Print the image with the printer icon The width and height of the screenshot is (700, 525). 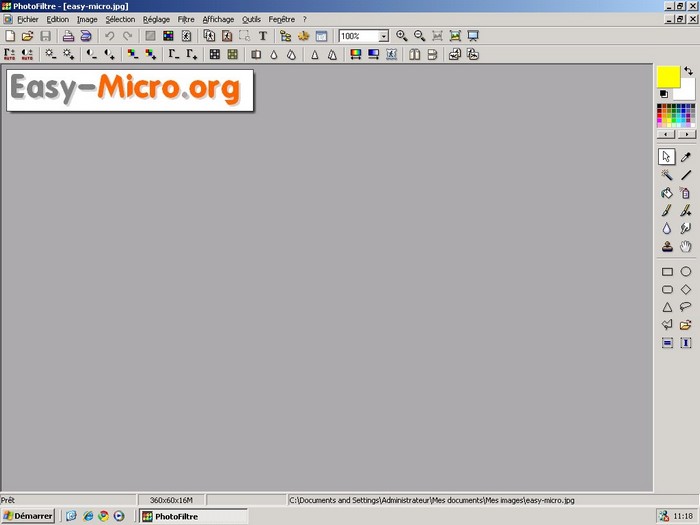68,36
